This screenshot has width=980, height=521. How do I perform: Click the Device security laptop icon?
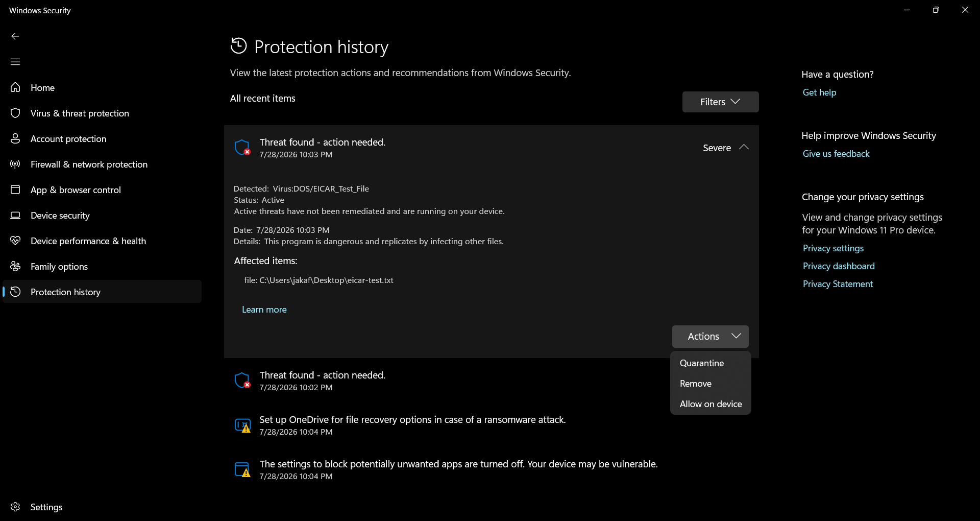pos(15,215)
